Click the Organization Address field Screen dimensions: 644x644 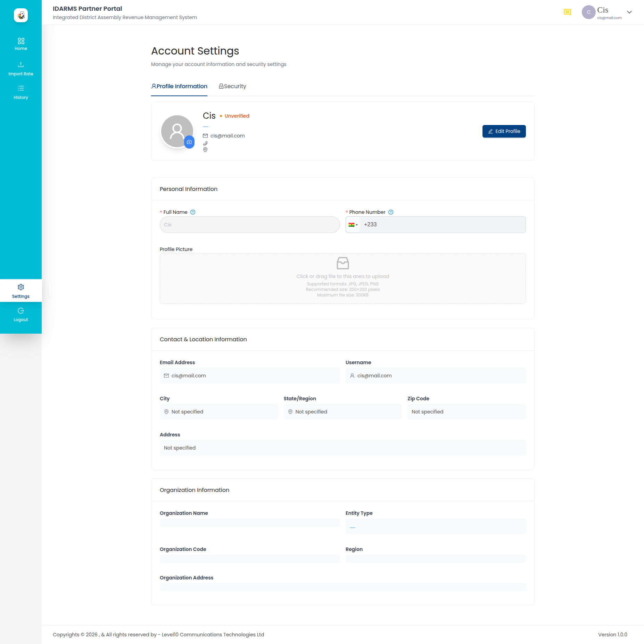point(343,587)
